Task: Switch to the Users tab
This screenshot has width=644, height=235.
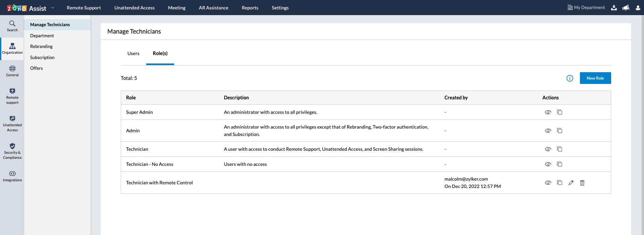Action: click(x=133, y=53)
